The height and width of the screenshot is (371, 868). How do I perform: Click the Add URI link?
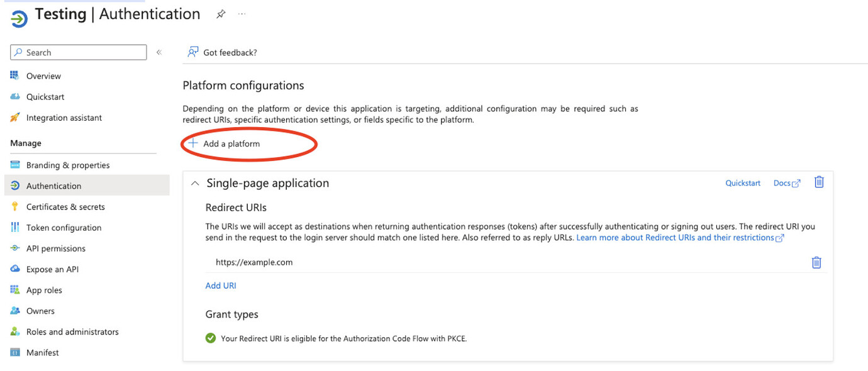(x=221, y=285)
